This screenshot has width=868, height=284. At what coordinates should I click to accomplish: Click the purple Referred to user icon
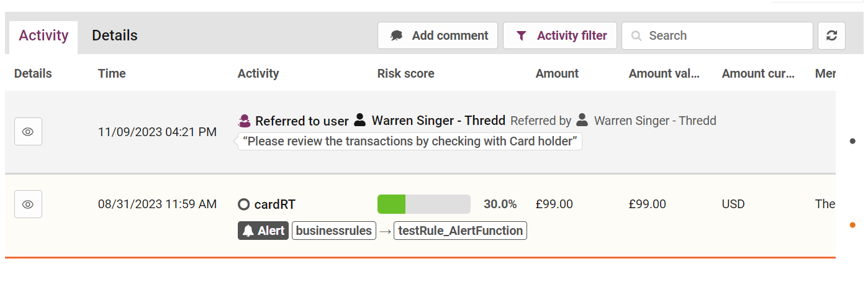244,121
